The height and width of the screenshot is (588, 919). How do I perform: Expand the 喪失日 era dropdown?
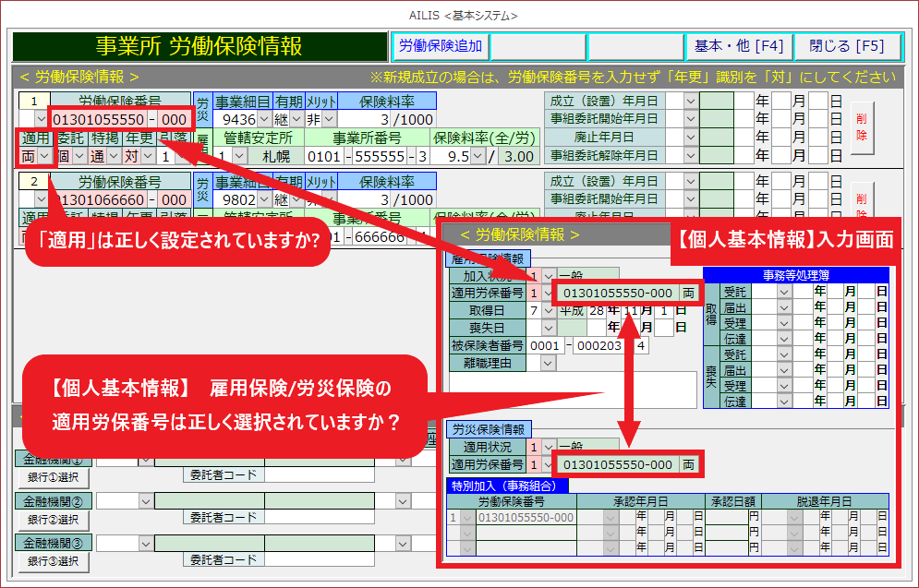(x=548, y=329)
